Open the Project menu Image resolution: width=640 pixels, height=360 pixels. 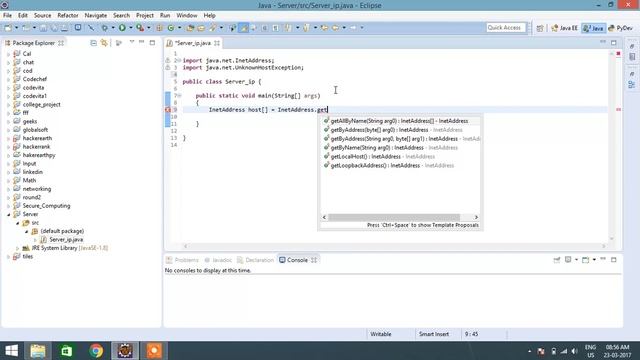(x=145, y=16)
